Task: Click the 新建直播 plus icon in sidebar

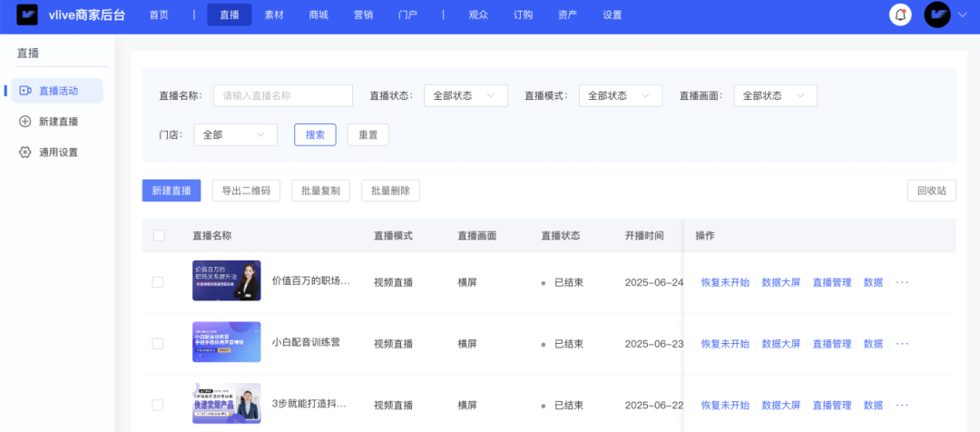Action: pos(25,122)
